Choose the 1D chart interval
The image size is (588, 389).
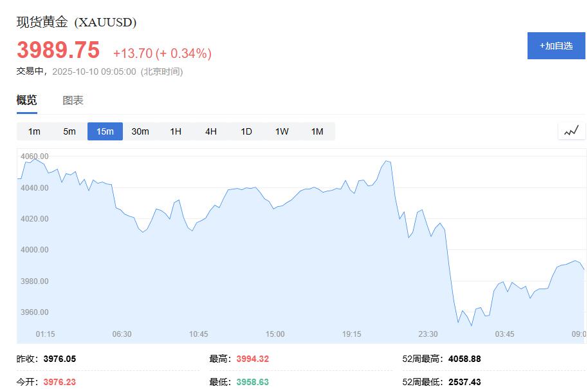click(246, 131)
